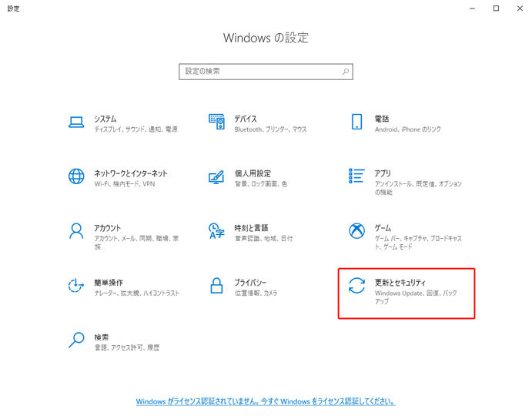Close the 設定 window

pos(520,8)
